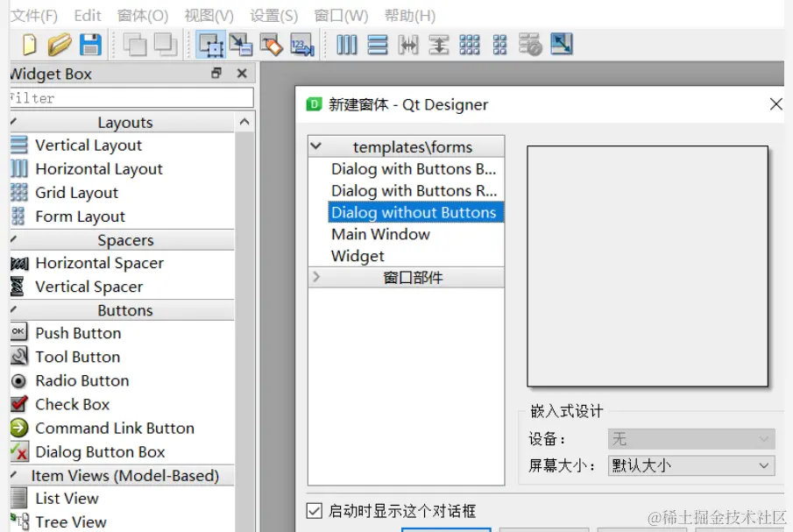Open the 屏幕大小 dropdown
The image size is (793, 532).
click(689, 465)
